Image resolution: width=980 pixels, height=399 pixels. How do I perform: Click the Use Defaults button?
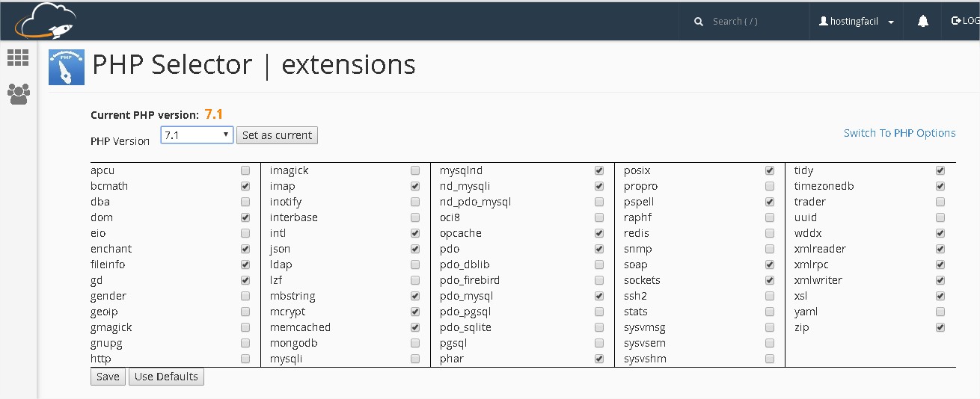point(166,377)
